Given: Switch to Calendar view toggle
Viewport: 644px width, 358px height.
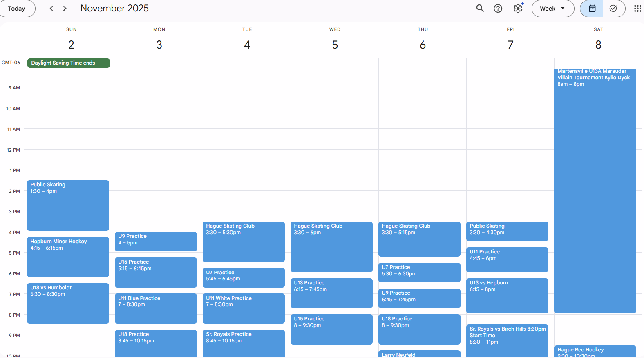Looking at the screenshot, I should click(592, 9).
